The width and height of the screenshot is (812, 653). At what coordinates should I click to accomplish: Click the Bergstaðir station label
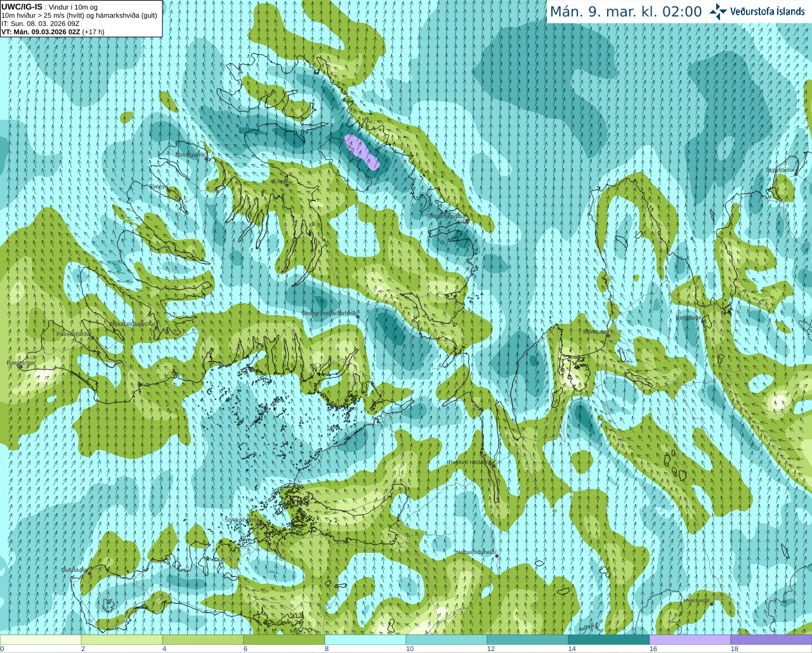689,318
